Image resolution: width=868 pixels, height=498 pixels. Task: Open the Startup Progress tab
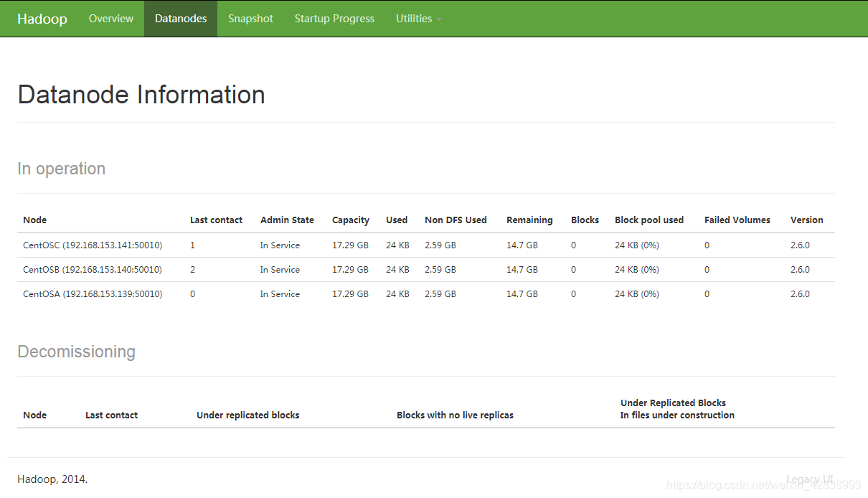pyautogui.click(x=334, y=19)
